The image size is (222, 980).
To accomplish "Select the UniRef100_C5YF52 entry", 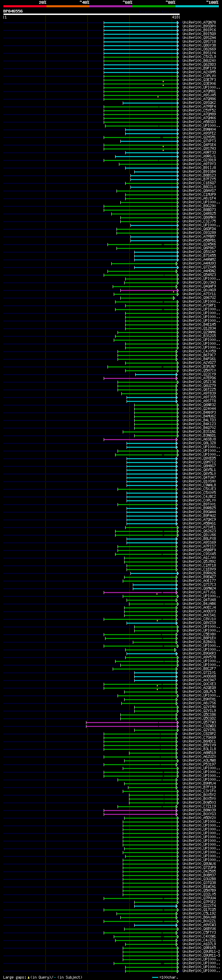I will 199,110.
